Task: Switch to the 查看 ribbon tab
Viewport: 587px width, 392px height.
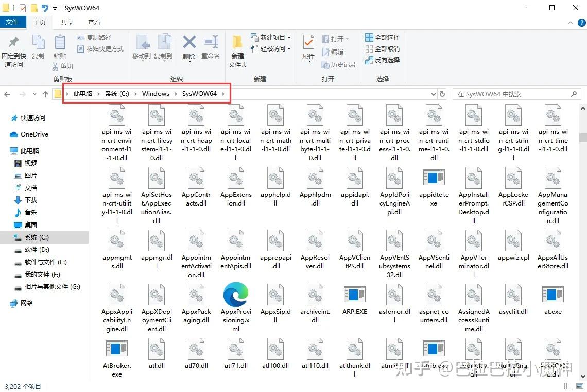Action: coord(94,22)
